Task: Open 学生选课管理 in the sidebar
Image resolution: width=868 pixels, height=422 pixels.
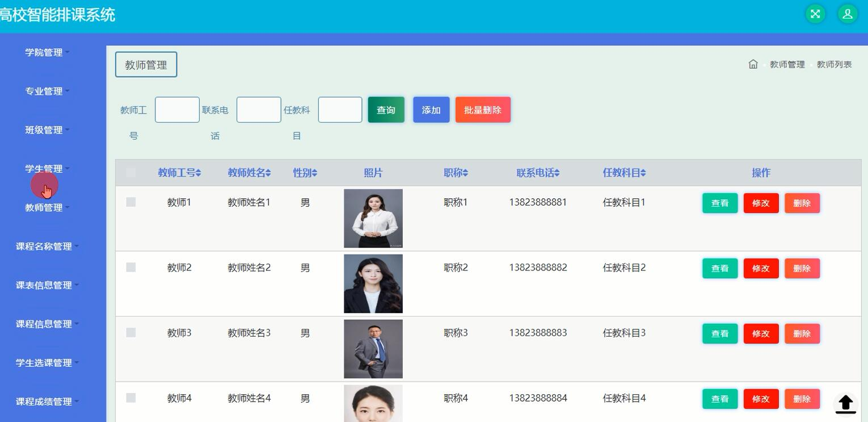Action: pos(45,362)
